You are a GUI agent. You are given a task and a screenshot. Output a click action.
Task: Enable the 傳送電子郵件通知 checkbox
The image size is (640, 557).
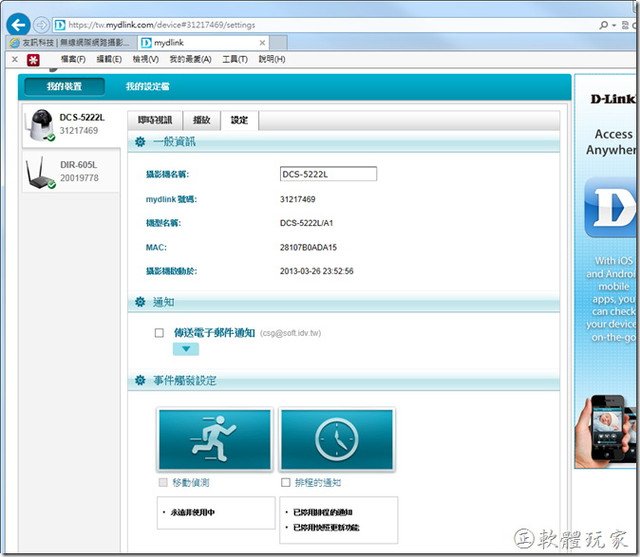click(x=159, y=333)
